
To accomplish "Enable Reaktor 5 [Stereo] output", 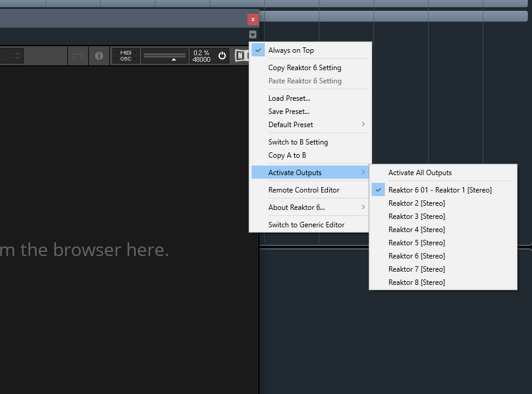I will pyautogui.click(x=443, y=242).
